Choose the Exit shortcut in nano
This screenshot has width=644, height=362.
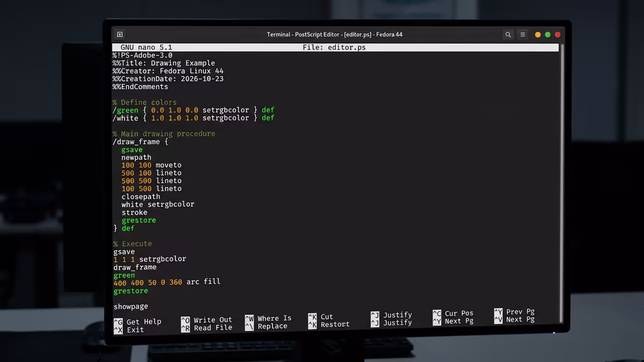(129, 330)
